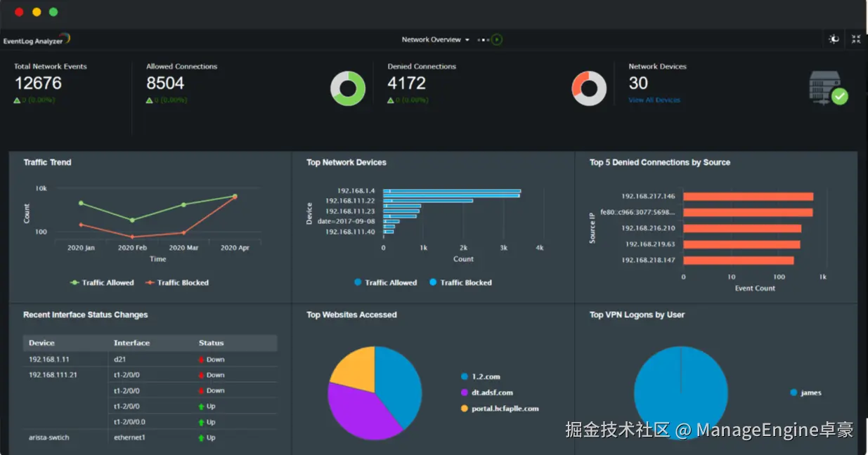Click the Device column header

tap(41, 343)
